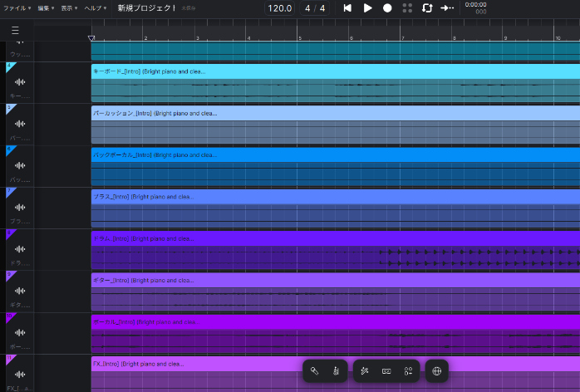Click the 120.0 tempo field
Viewport: 580px width, 392px height.
pos(279,8)
